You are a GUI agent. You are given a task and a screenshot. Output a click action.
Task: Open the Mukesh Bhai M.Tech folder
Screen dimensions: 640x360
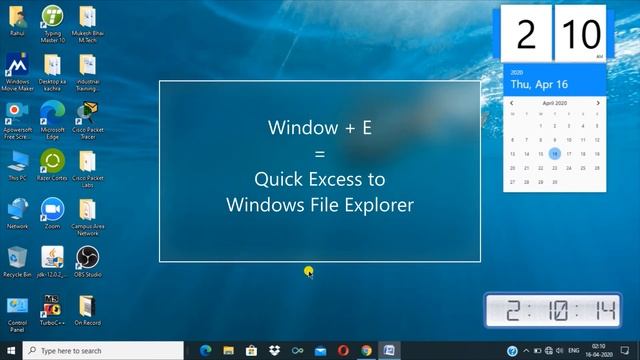(87, 23)
